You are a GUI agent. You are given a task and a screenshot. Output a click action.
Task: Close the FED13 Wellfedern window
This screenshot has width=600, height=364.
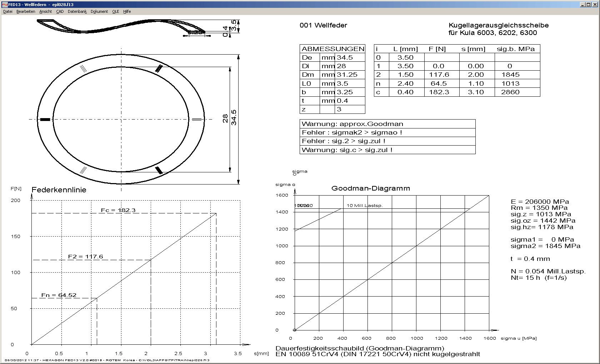point(595,5)
